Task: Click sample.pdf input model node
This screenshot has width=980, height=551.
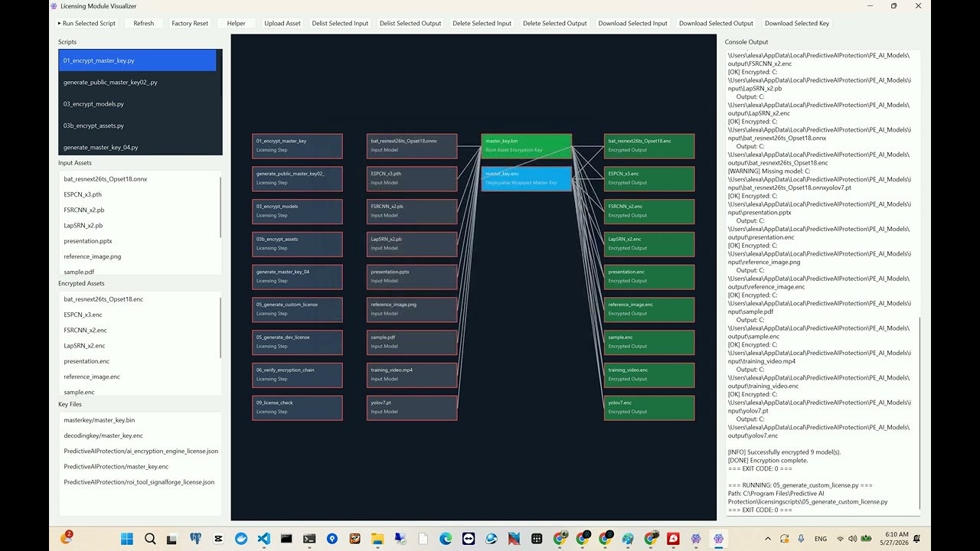Action: click(x=412, y=342)
